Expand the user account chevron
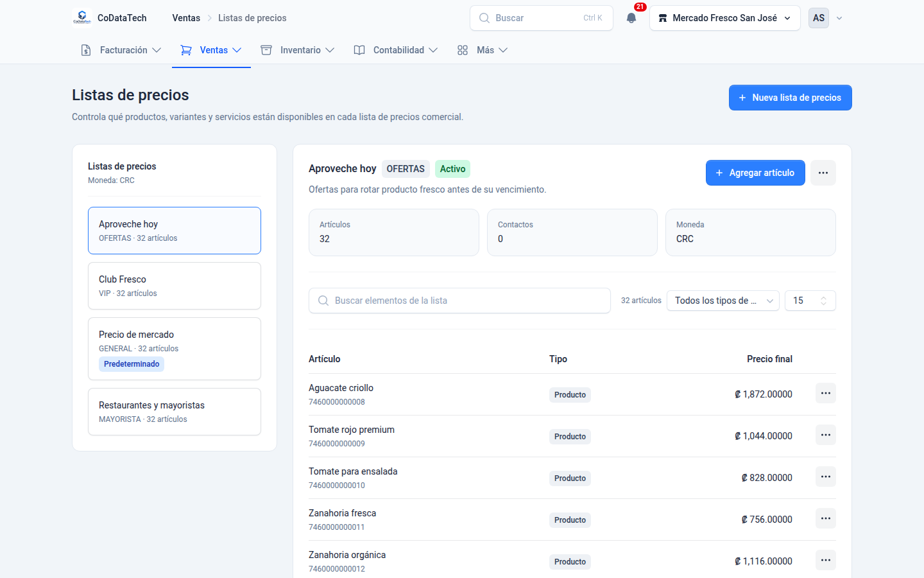 pos(839,18)
